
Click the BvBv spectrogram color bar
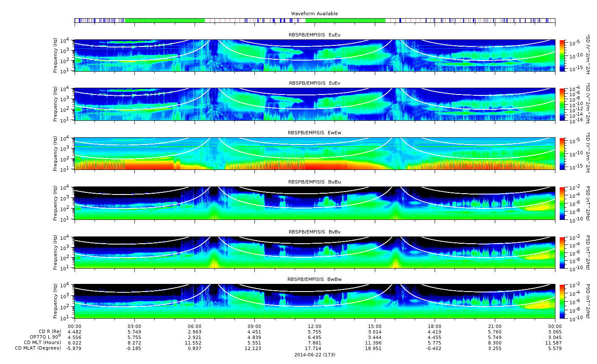(563, 252)
